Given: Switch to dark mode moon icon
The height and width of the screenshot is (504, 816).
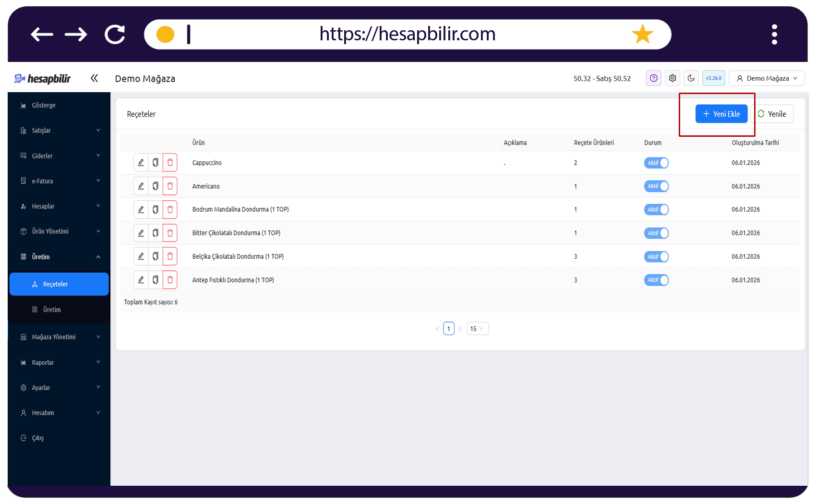Looking at the screenshot, I should (x=691, y=78).
